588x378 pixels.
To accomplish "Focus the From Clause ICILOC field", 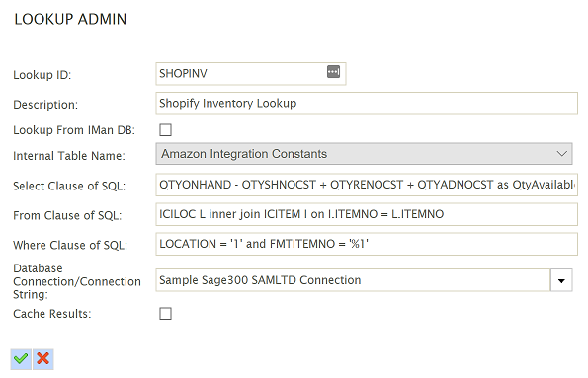I will tap(367, 214).
